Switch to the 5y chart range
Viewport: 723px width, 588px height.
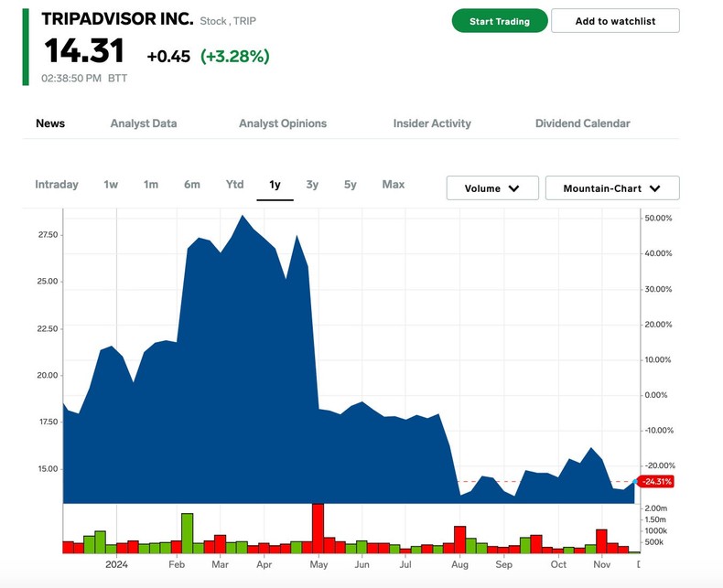coord(351,185)
